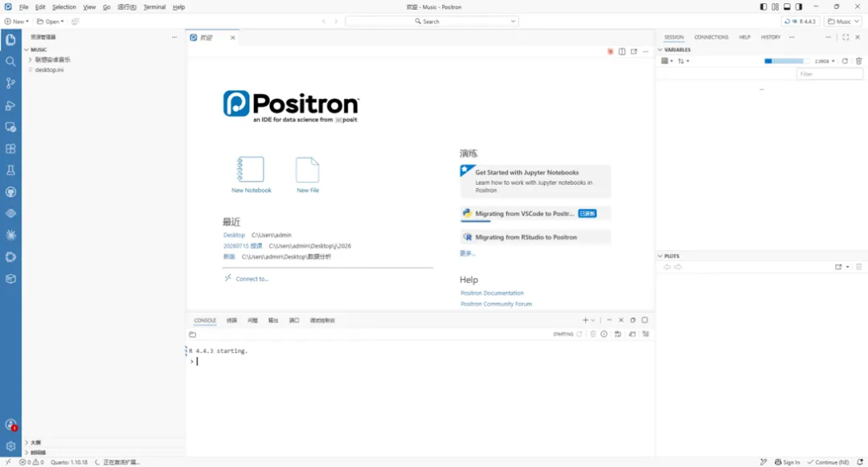Click the New Notebook icon

(251, 170)
